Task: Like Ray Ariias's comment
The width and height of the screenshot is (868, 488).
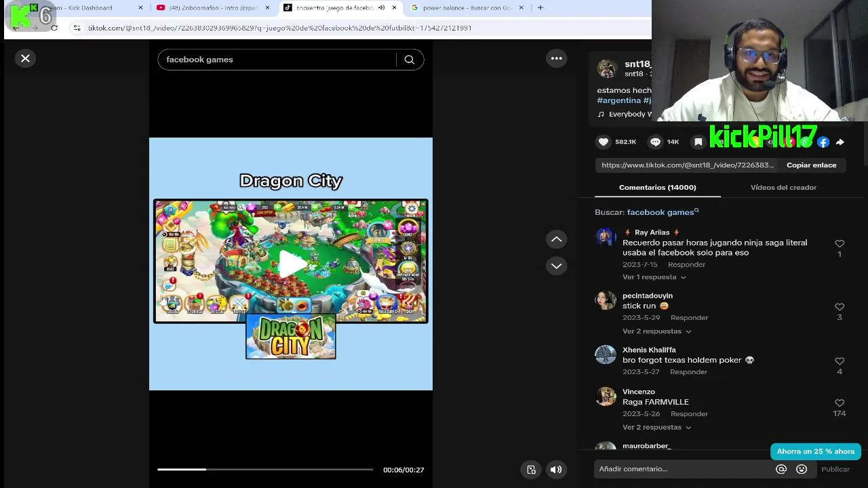Action: [x=840, y=244]
